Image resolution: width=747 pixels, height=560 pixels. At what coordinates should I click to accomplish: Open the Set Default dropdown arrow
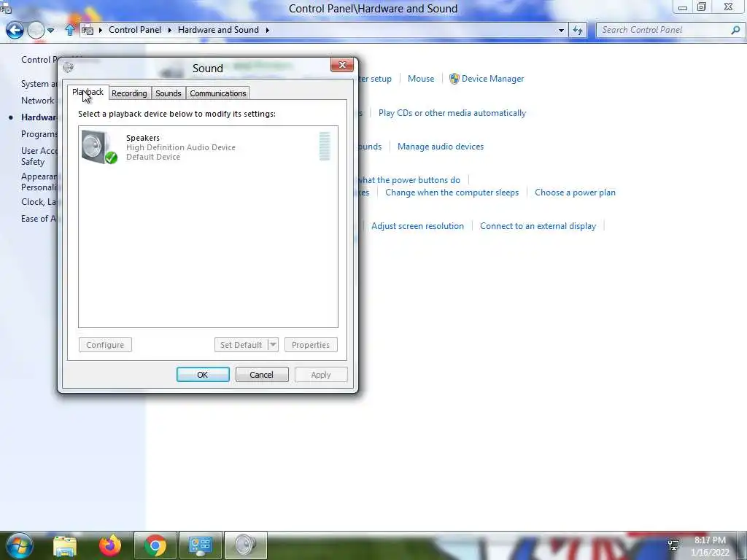273,345
